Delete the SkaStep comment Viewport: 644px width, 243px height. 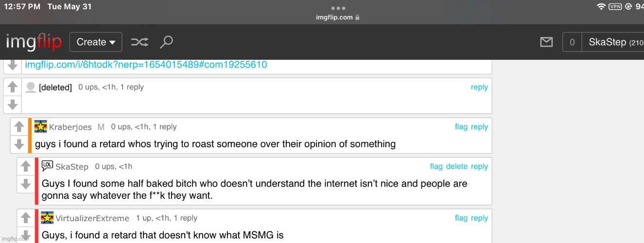456,166
